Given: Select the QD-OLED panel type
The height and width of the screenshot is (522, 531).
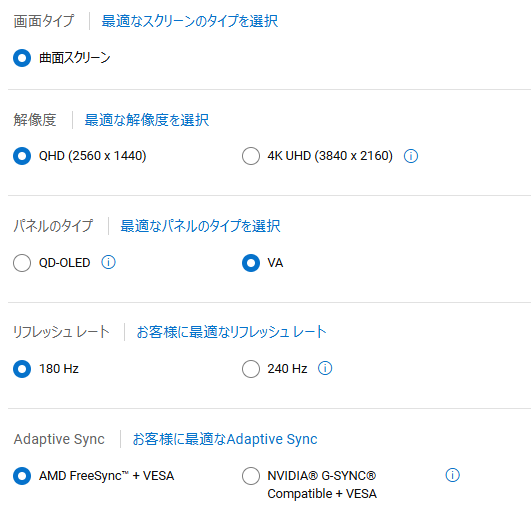Looking at the screenshot, I should [x=22, y=263].
